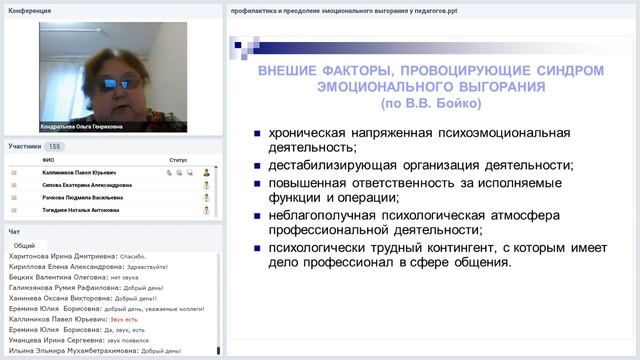This screenshot has height=360, width=640.
Task: Click the Конференция panel title
Action: pyautogui.click(x=29, y=11)
